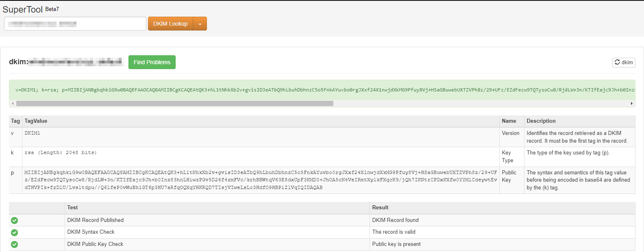The height and width of the screenshot is (252, 644).
Task: Click green check icon for DKIM Public Key Check
Action: pos(15,244)
